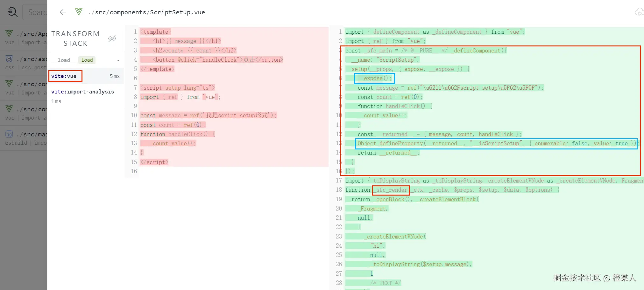Click source line 'const count = ref(0);' on left

tap(173, 125)
